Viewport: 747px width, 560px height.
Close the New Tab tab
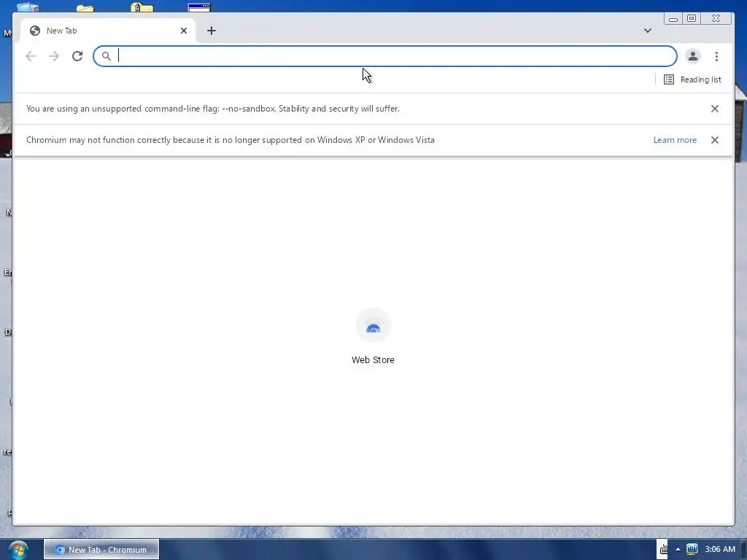183,31
